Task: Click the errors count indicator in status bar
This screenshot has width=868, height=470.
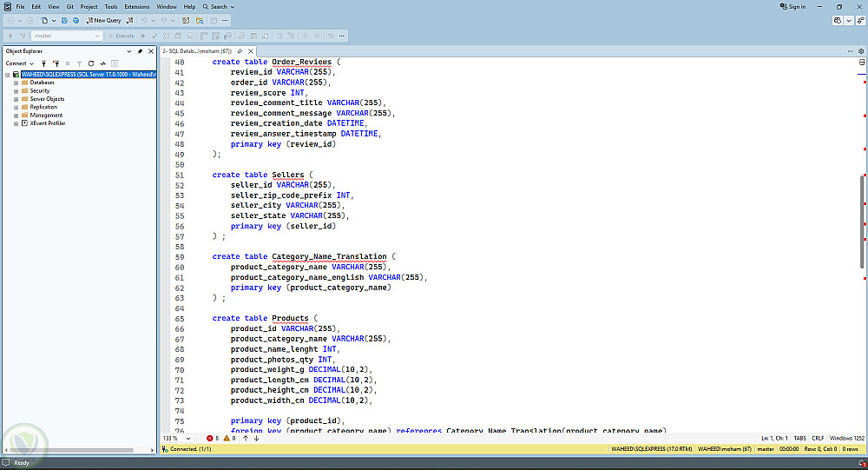Action: 213,438
